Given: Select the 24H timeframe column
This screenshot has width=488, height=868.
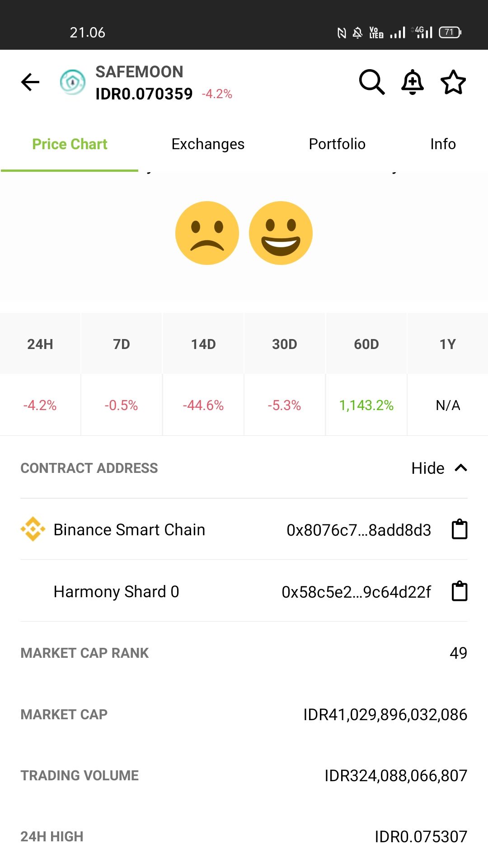Looking at the screenshot, I should (40, 344).
